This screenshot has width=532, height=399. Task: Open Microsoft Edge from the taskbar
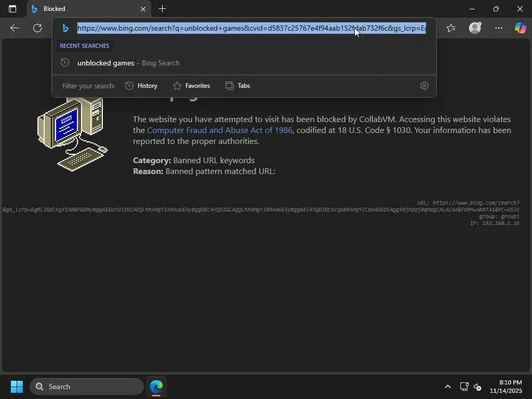(156, 387)
